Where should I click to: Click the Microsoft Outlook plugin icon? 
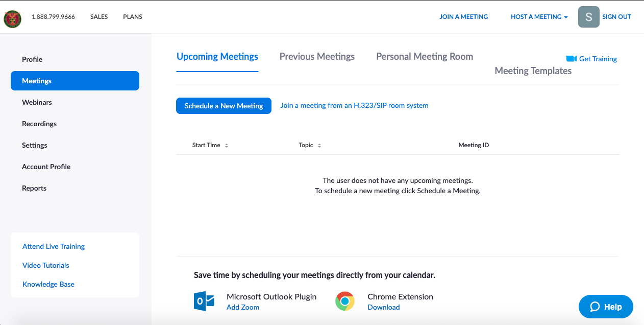pos(204,301)
